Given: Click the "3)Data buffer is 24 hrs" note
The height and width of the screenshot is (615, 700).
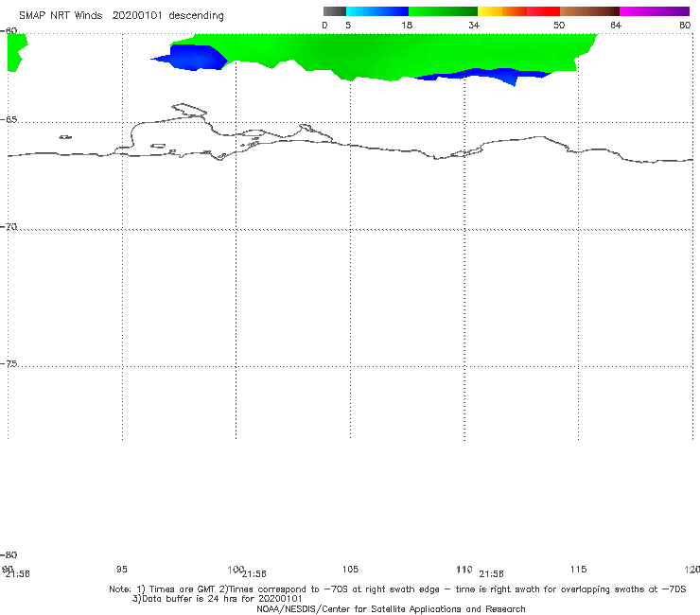Looking at the screenshot, I should click(x=218, y=599).
